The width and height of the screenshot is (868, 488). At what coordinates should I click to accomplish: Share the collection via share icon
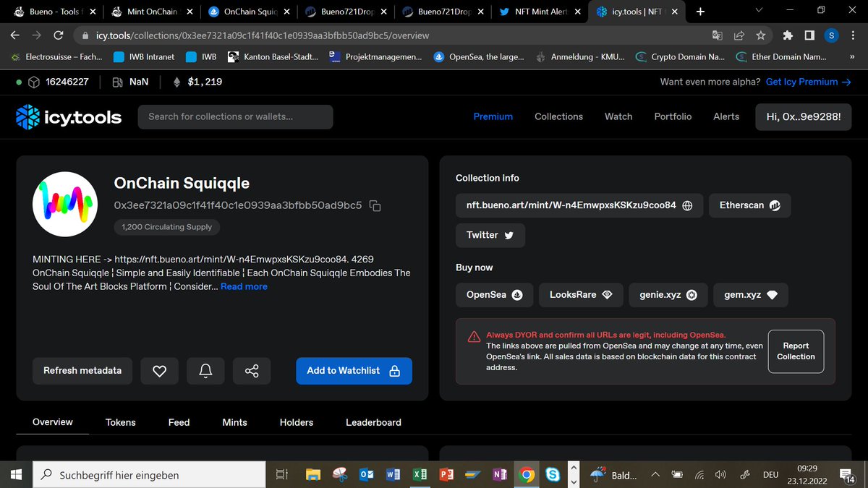point(252,371)
